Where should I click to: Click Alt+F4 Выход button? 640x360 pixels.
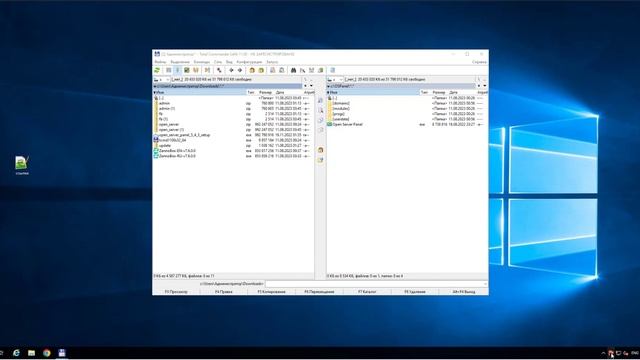pos(463,292)
